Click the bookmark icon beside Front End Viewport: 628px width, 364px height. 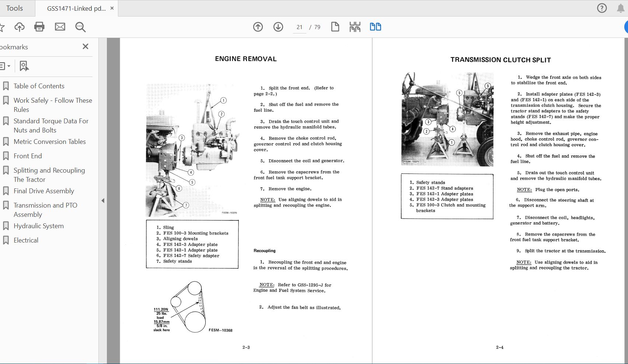(x=6, y=156)
